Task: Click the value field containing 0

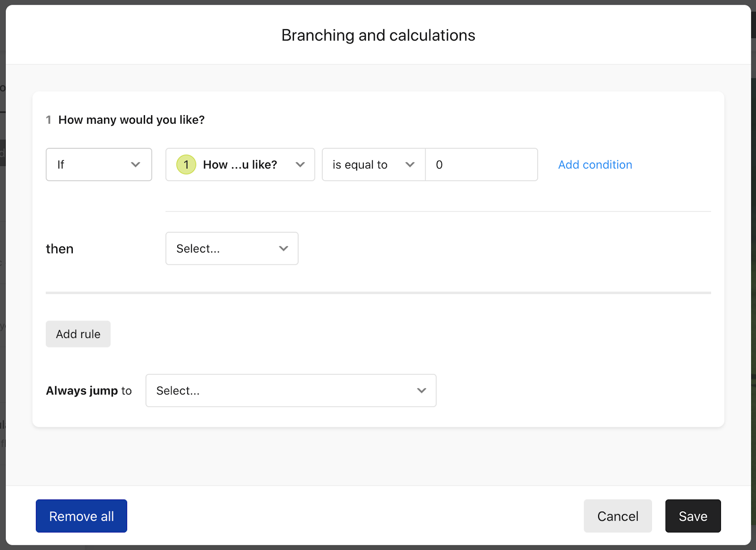Action: pyautogui.click(x=481, y=164)
